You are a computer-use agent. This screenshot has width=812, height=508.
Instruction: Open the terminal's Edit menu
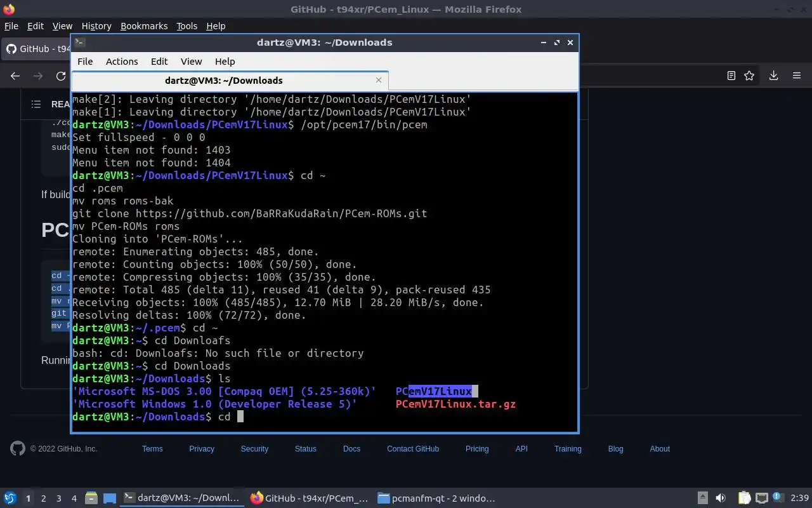[x=159, y=62]
